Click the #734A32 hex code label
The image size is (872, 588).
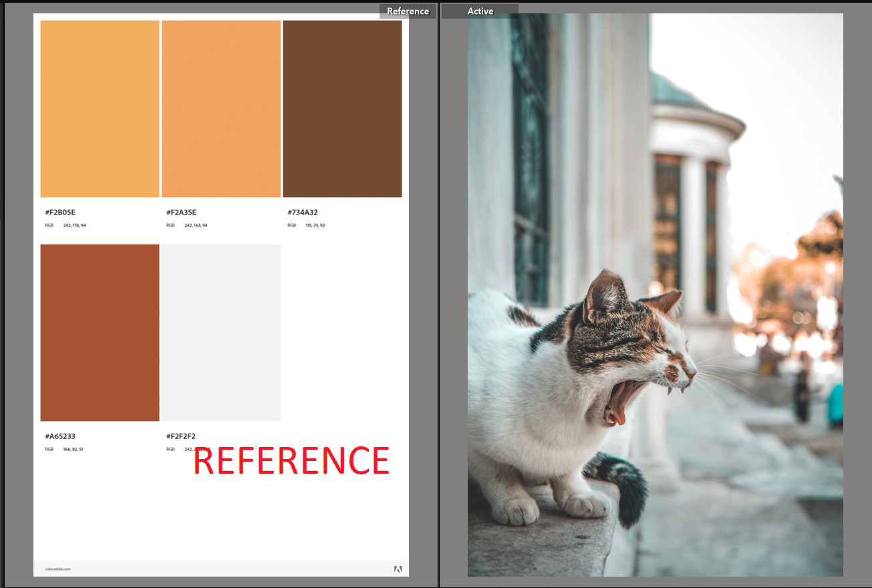[303, 212]
